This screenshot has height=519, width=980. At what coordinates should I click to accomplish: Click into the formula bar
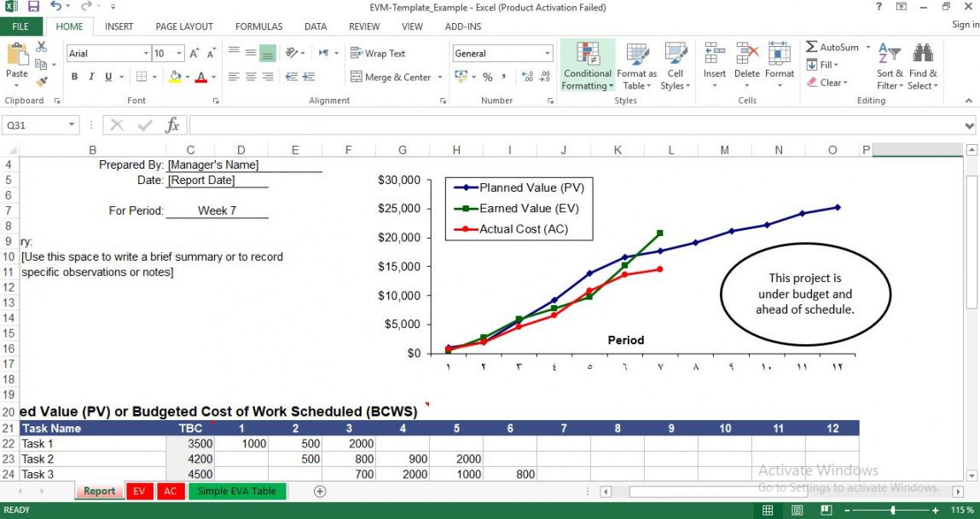(575, 125)
